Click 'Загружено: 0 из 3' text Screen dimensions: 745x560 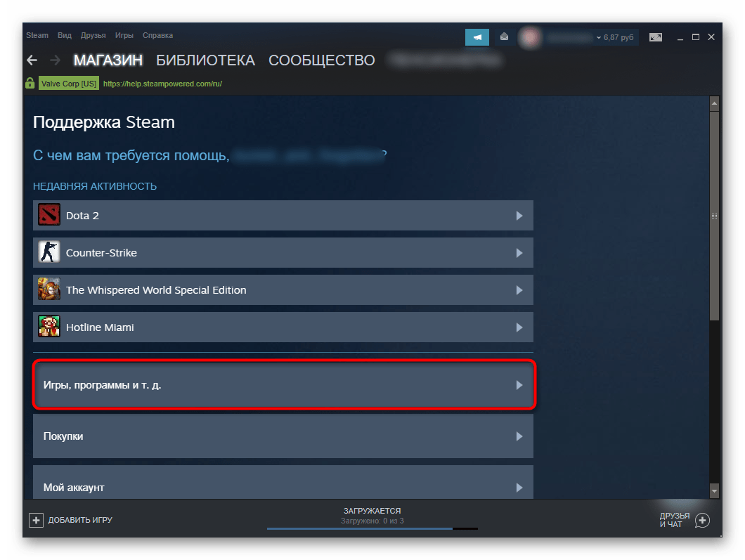[372, 521]
